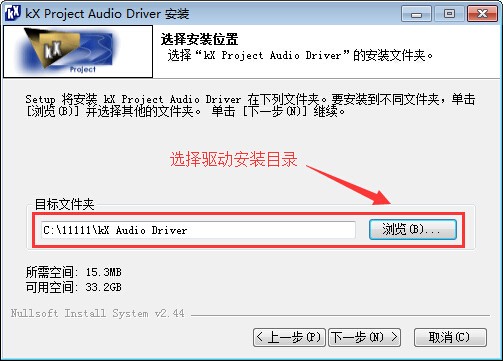Cancel setup with the 取消(C) button
Viewport: 503px width, 361px height.
[x=450, y=337]
